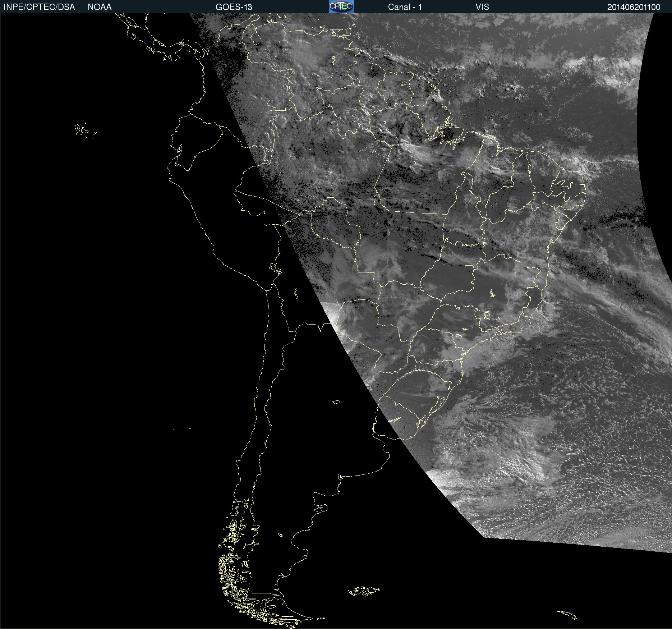Select the Canal - 1 channel label
Screen dimensions: 672x629
405,7
